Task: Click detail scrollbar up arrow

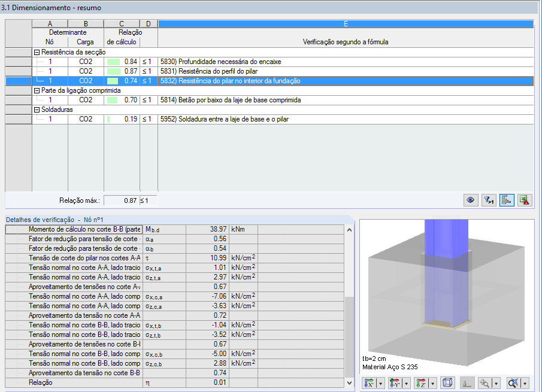Action: 350,230
